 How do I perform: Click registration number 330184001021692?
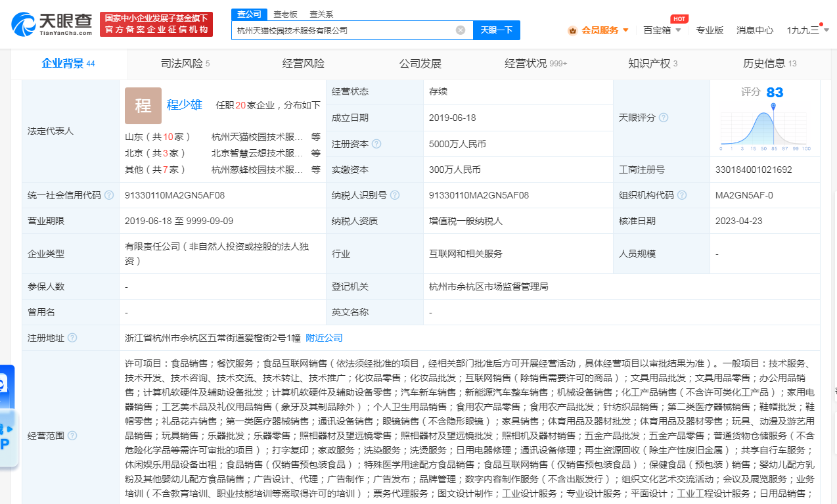754,170
